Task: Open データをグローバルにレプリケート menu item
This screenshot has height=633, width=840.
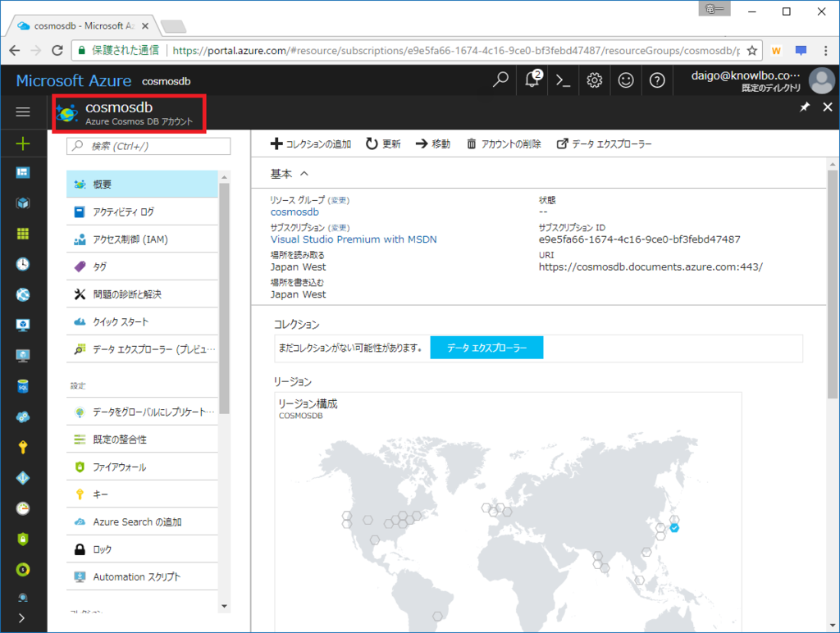Action: point(142,412)
